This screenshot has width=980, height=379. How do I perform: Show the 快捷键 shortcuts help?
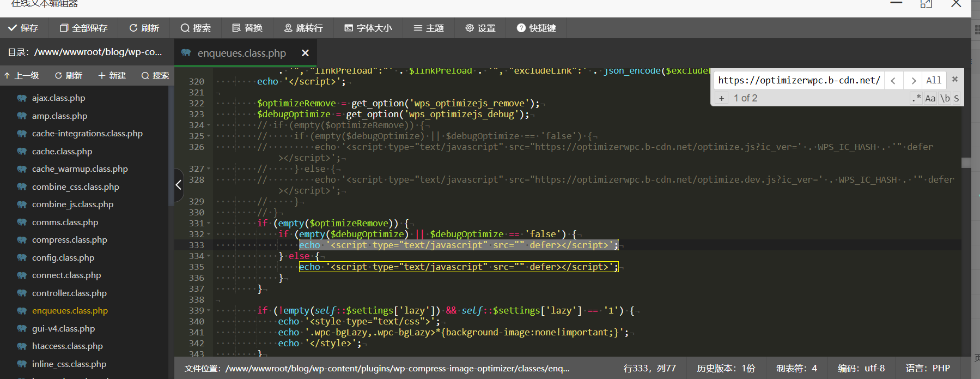(x=537, y=28)
